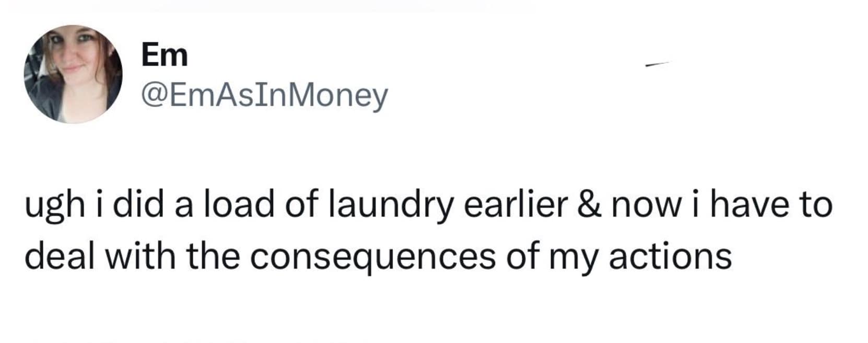
Task: Click Em's profile picture avatar
Action: tap(73, 74)
